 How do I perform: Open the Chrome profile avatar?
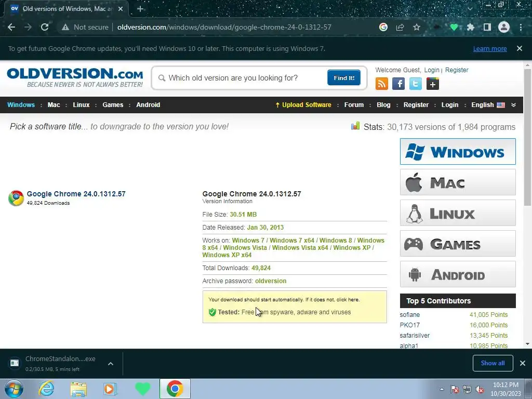[504, 27]
